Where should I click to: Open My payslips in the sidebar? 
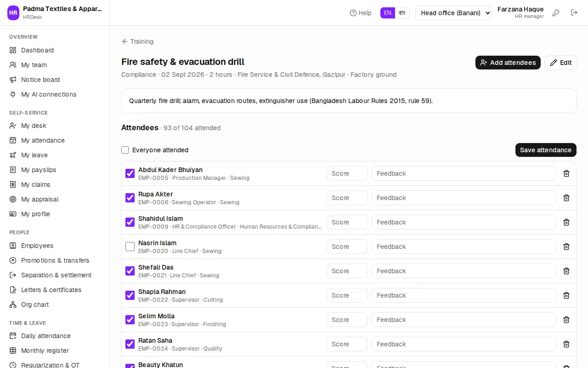55,170
